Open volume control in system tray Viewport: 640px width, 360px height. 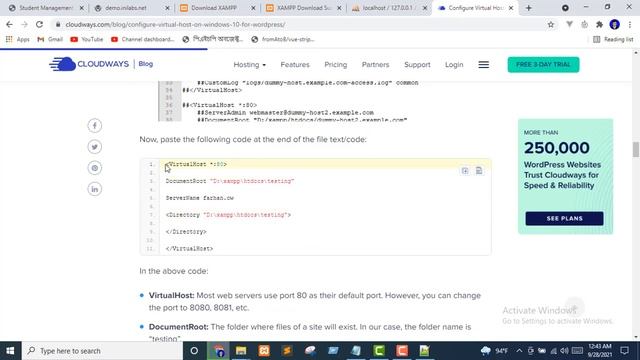(x=564, y=351)
